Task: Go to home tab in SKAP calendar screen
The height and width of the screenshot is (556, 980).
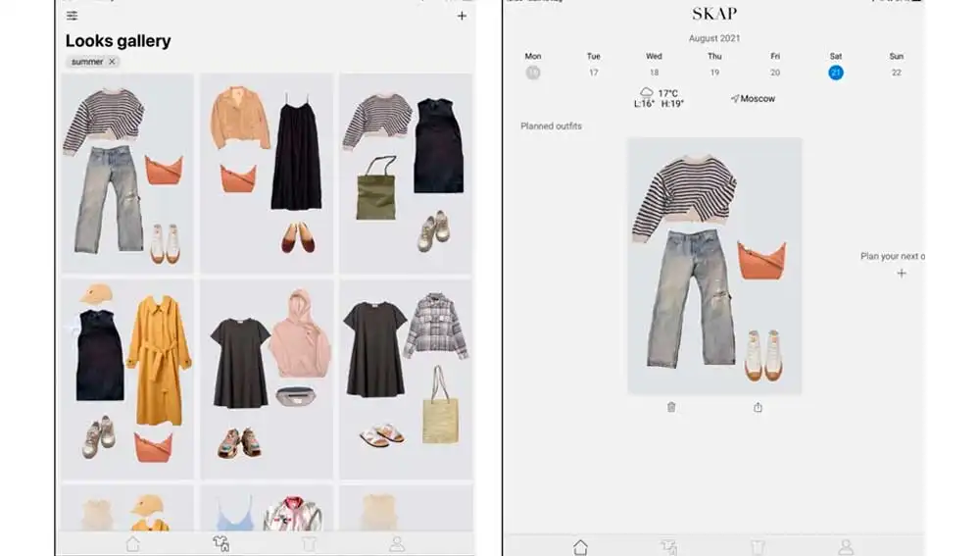Action: click(580, 547)
